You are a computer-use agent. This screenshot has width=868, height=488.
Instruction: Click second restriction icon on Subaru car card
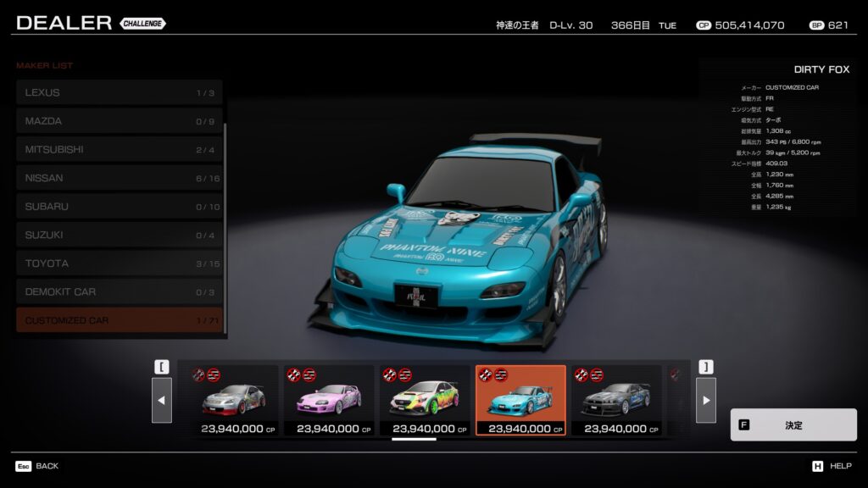coord(405,375)
